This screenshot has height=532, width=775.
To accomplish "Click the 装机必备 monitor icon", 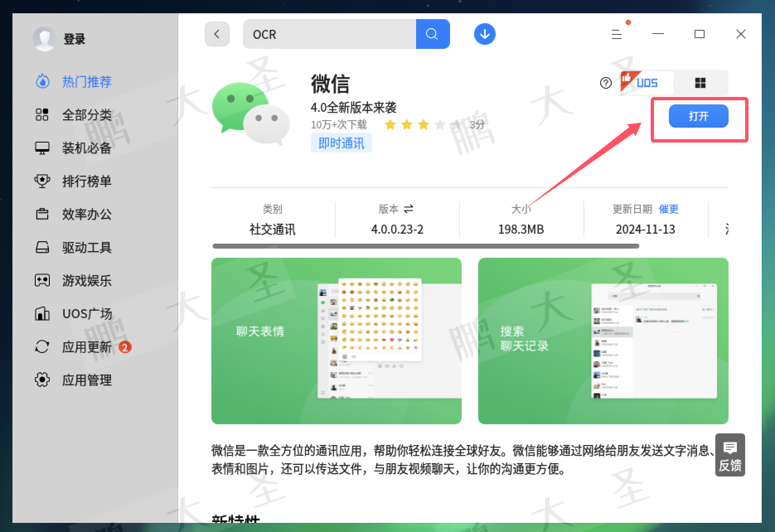I will point(42,148).
